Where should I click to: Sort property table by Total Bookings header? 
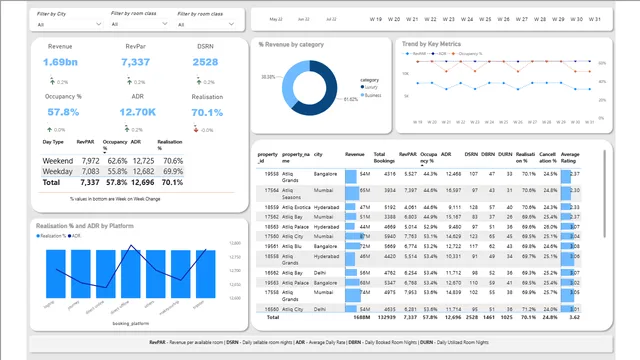384,158
